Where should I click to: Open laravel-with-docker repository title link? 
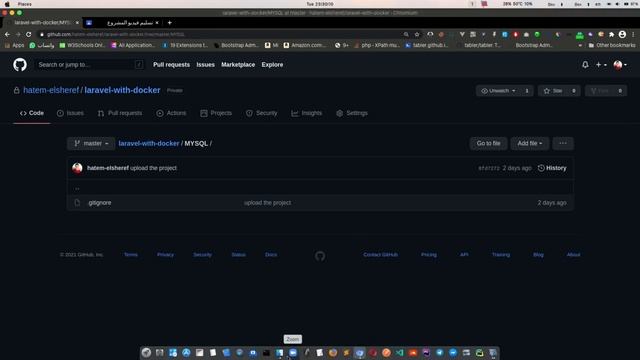tap(122, 90)
